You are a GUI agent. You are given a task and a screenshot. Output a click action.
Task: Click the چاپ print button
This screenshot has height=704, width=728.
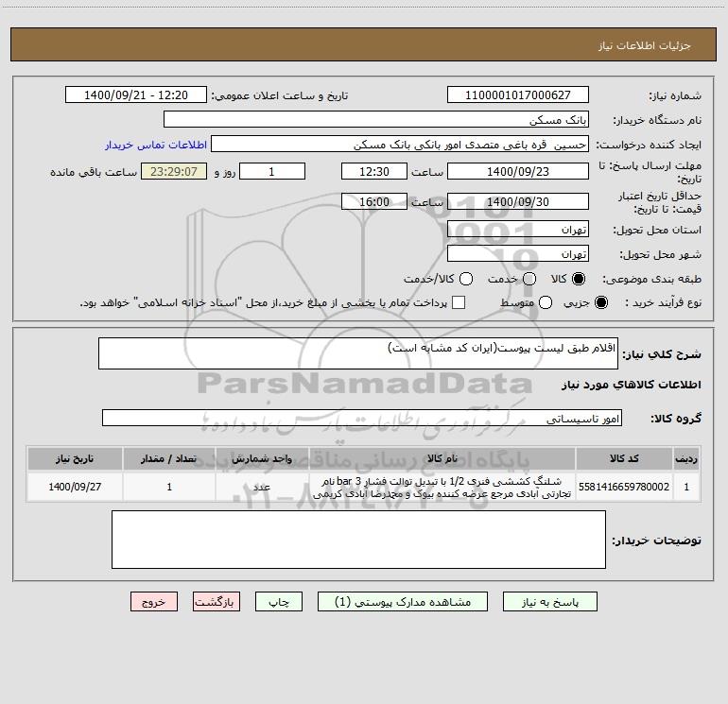(x=279, y=602)
